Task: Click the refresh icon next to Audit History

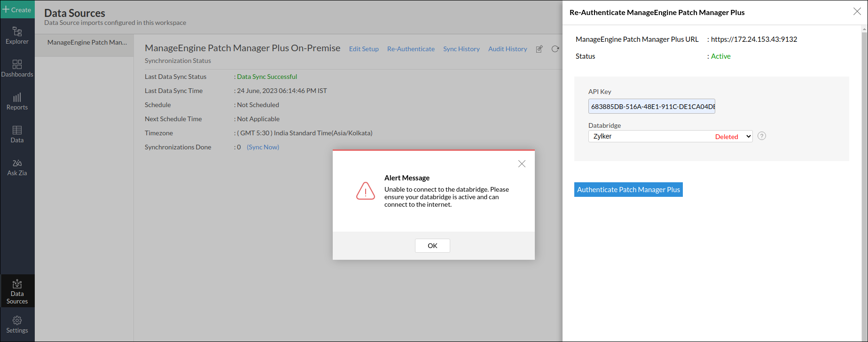Action: (x=555, y=49)
